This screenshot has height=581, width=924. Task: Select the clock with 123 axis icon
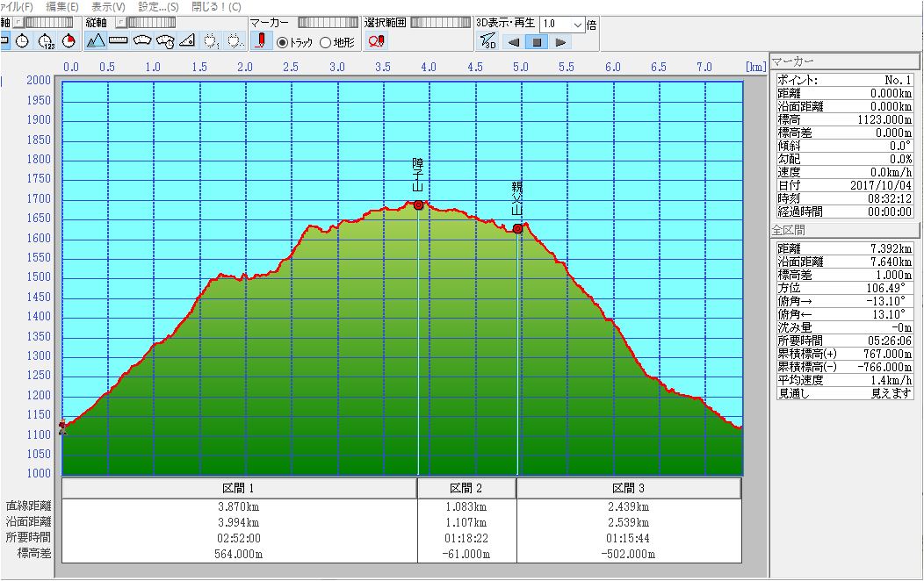46,41
